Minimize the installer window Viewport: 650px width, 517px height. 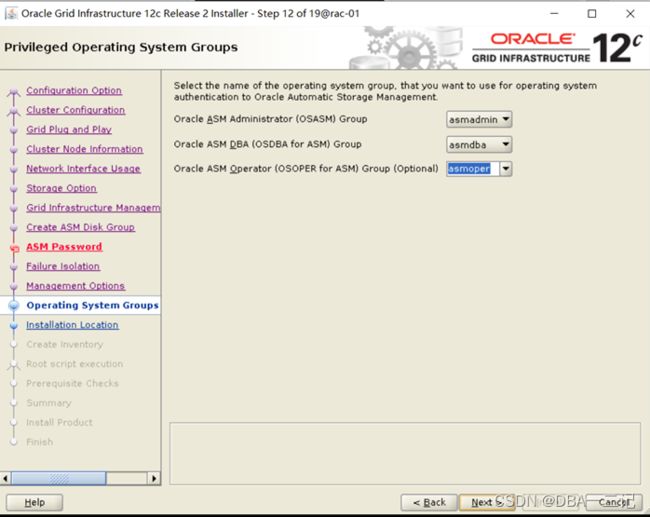(x=554, y=14)
